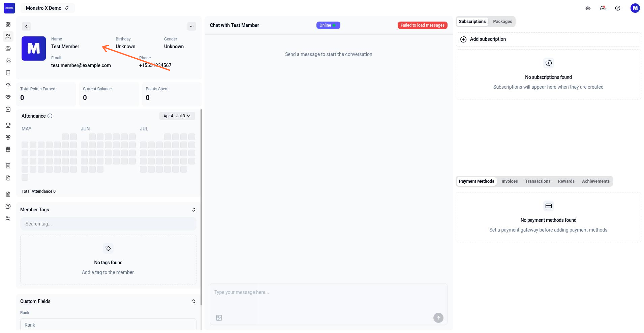Switch to the Packages tab
This screenshot has height=333, width=644.
click(x=502, y=22)
